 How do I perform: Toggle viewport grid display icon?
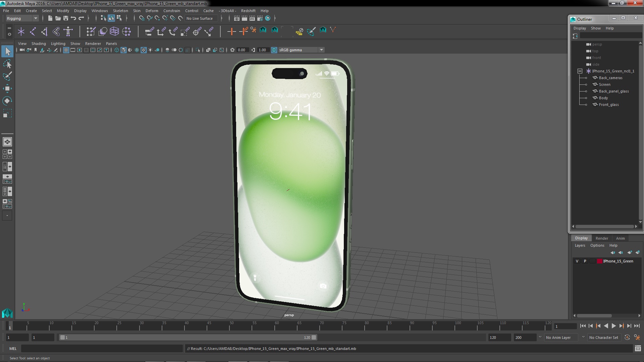[x=66, y=50]
